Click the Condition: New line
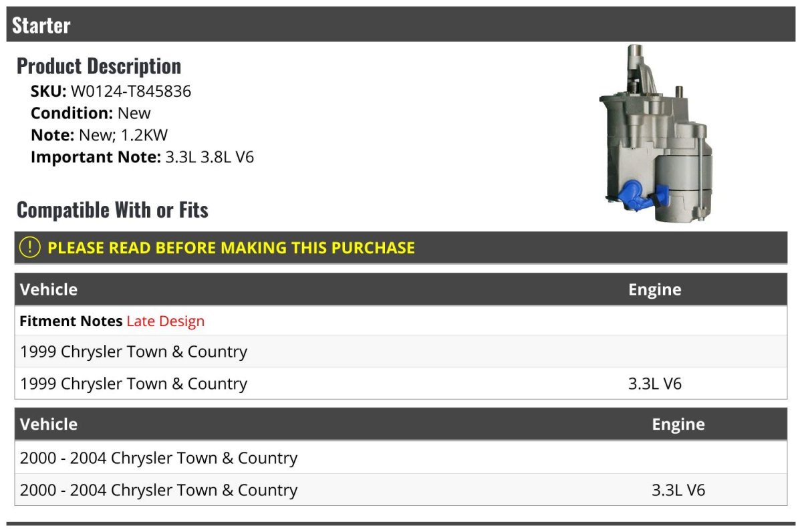 pyautogui.click(x=90, y=113)
